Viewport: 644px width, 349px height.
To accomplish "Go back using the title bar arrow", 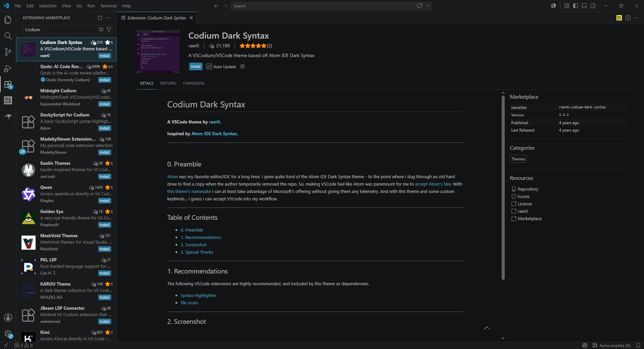I will coord(216,6).
